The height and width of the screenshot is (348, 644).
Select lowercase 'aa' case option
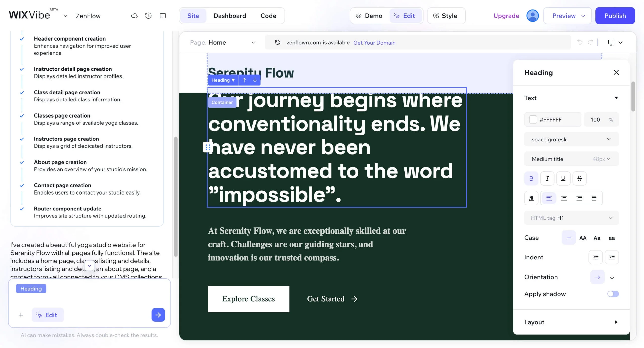pos(611,238)
